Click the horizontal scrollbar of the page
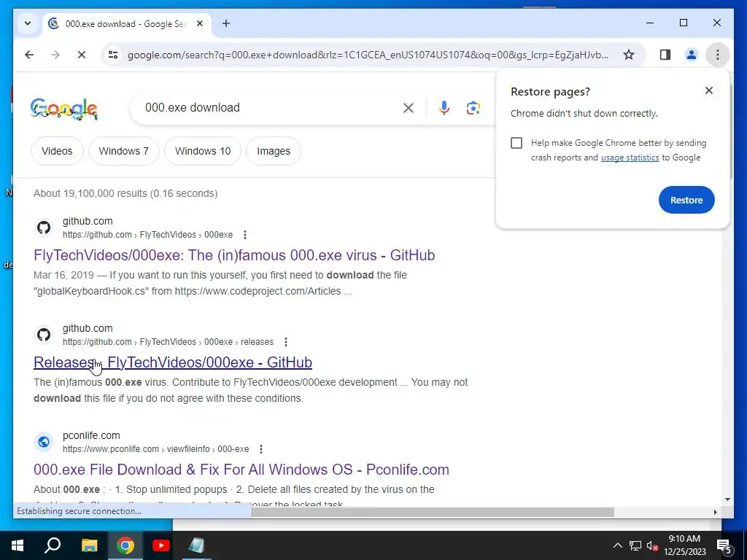This screenshot has width=747, height=560. point(433,512)
